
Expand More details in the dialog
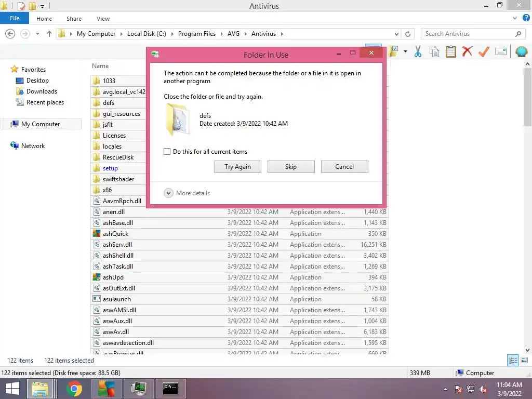187,193
